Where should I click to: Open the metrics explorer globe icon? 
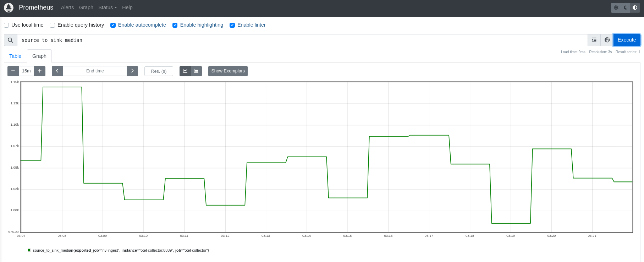(x=607, y=40)
